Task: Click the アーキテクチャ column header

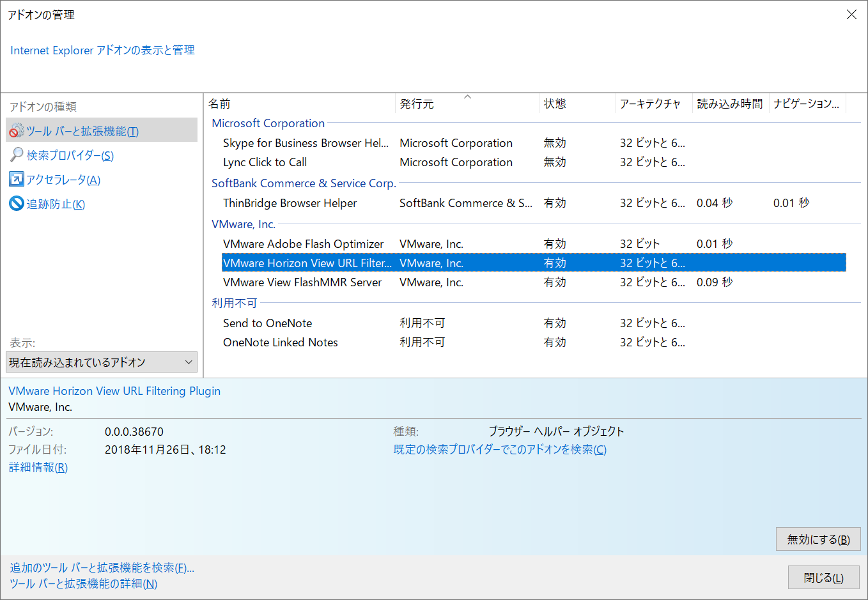Action: click(654, 104)
